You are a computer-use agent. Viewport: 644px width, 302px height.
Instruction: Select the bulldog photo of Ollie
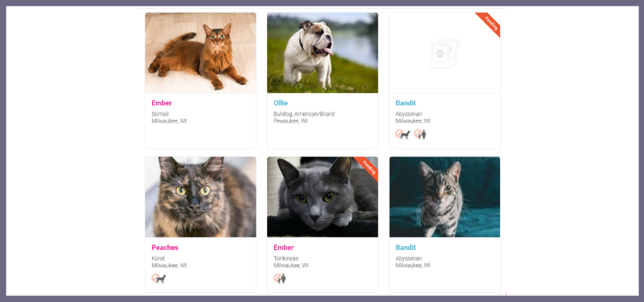322,52
